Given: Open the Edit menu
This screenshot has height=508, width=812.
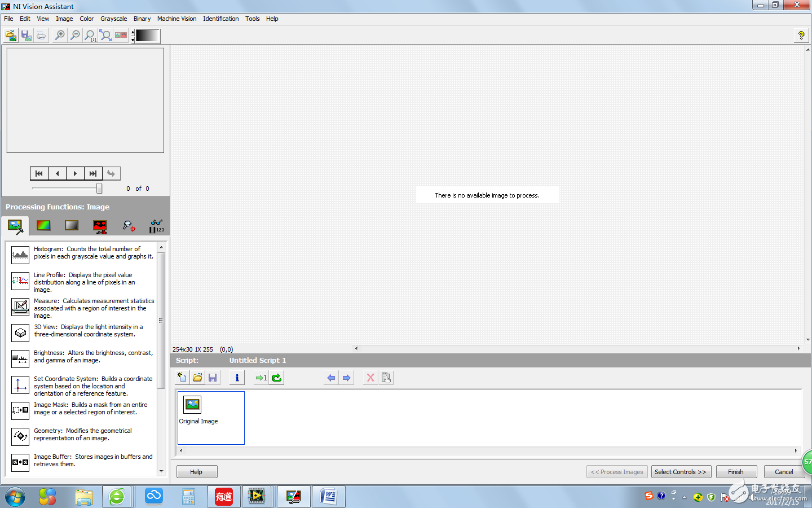Looking at the screenshot, I should (25, 19).
